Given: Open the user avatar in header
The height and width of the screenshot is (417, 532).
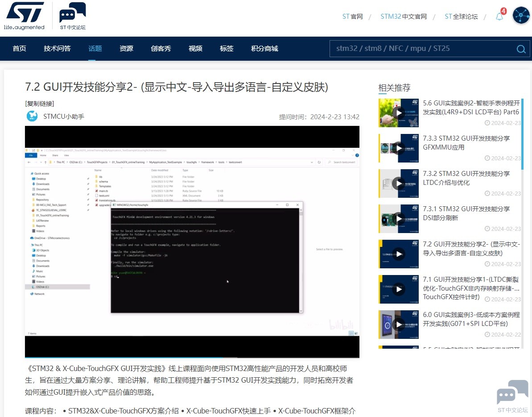Looking at the screenshot, I should [521, 16].
